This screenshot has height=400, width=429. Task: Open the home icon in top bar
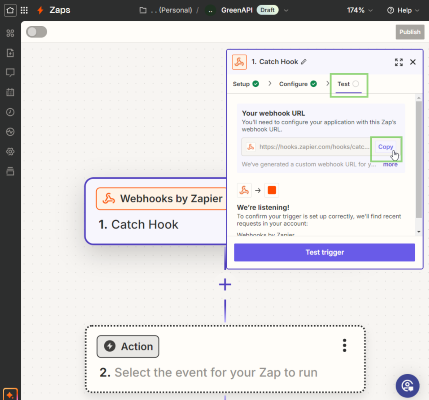pos(10,10)
